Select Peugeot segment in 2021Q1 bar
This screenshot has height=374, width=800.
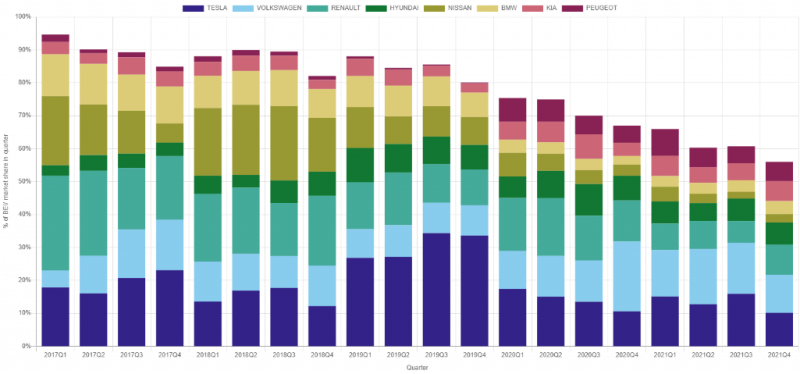665,142
